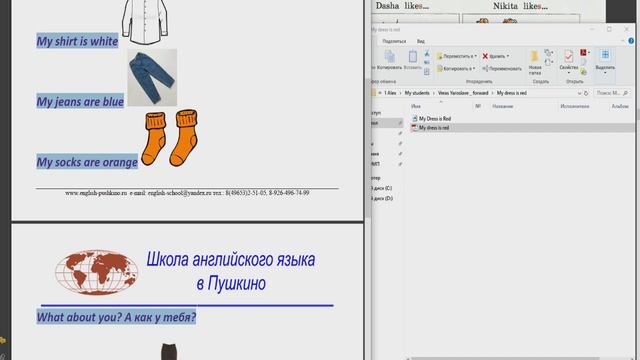Viewport: 640px width, 360px height.
Task: Open the PDF open-with dropdown arrow
Action: 589,53
